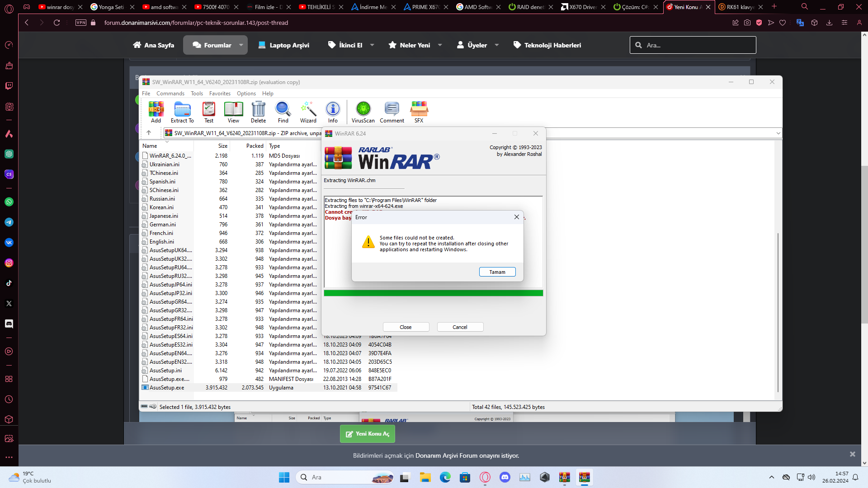Image resolution: width=868 pixels, height=488 pixels.
Task: Select Ukrainian.ini in file list
Action: 164,164
